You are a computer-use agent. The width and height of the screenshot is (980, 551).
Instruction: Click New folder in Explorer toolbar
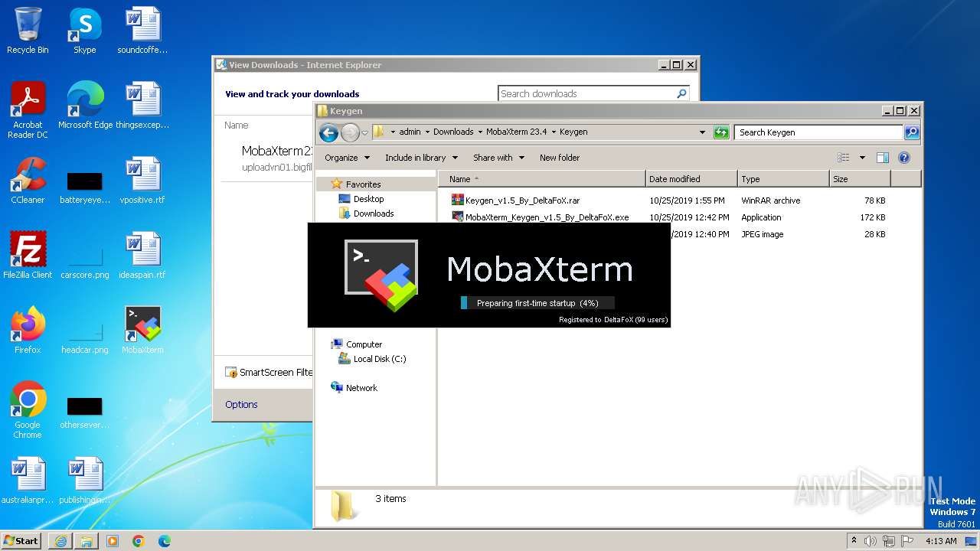tap(559, 158)
